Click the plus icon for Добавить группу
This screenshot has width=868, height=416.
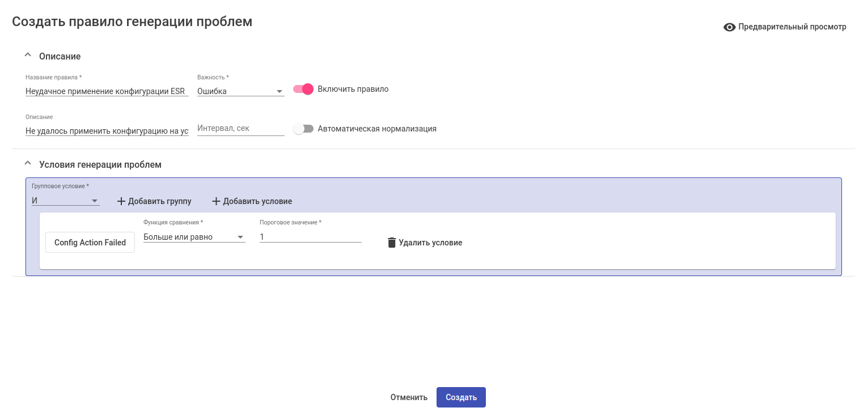coord(121,201)
